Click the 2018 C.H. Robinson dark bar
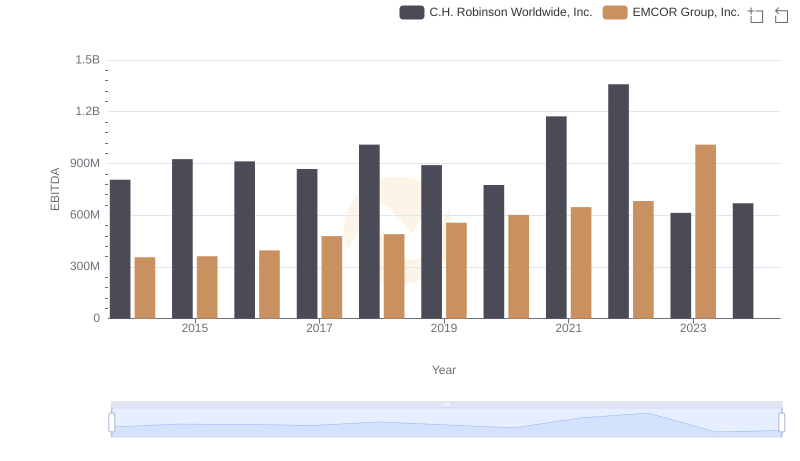Viewport: 800px width, 461px height. [x=369, y=232]
